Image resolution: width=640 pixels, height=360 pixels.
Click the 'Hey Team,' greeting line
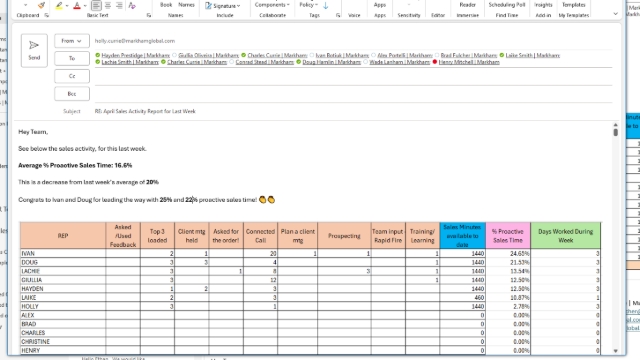point(33,132)
